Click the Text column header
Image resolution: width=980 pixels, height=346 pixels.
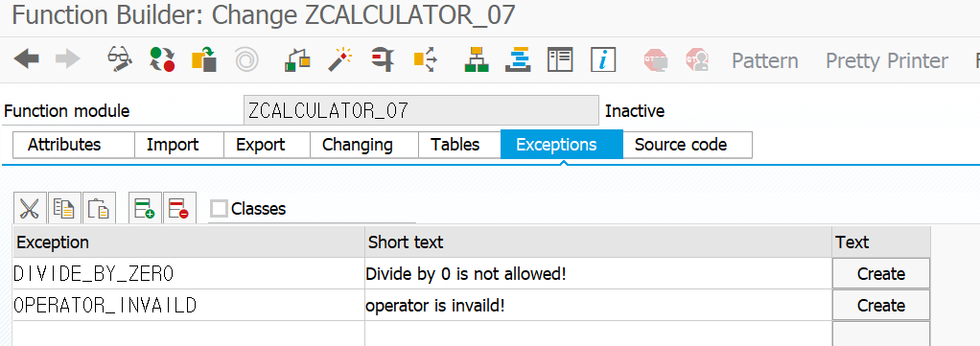[881, 242]
